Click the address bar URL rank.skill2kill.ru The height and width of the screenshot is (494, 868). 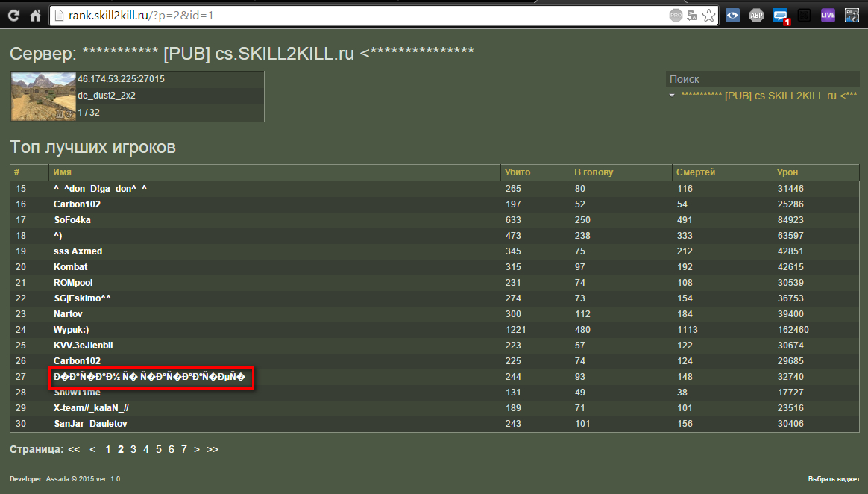coord(141,16)
